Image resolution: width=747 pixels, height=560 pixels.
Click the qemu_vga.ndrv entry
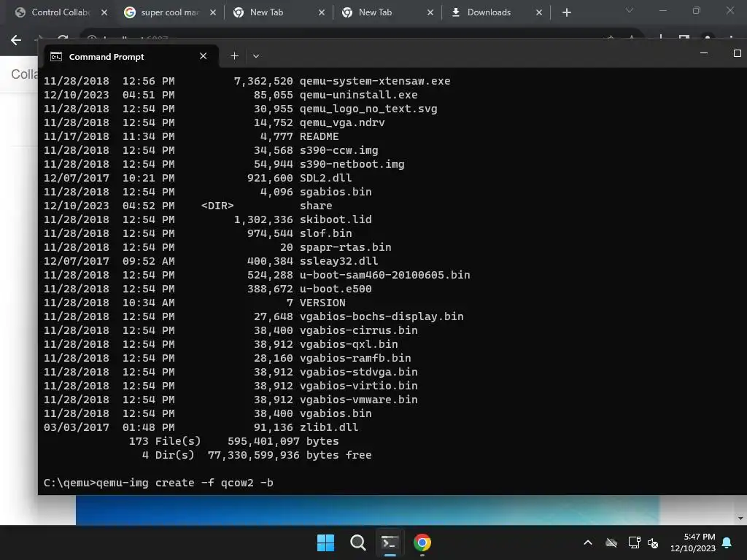tap(342, 122)
